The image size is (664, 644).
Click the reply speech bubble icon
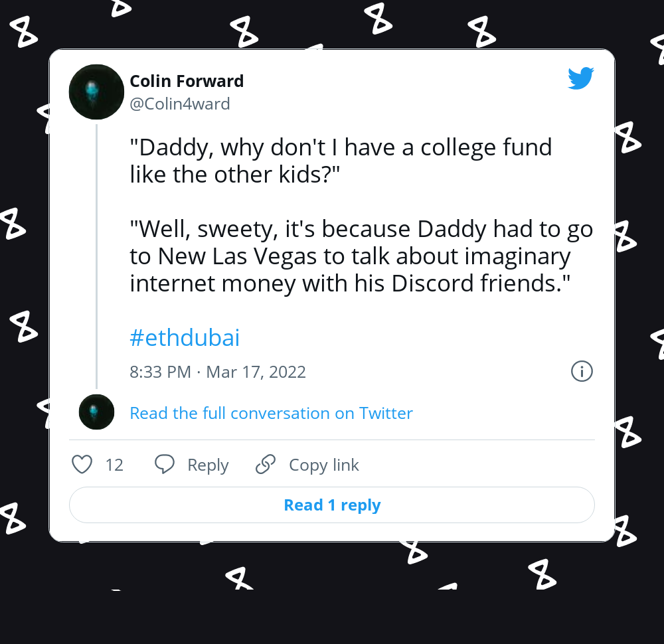164,465
